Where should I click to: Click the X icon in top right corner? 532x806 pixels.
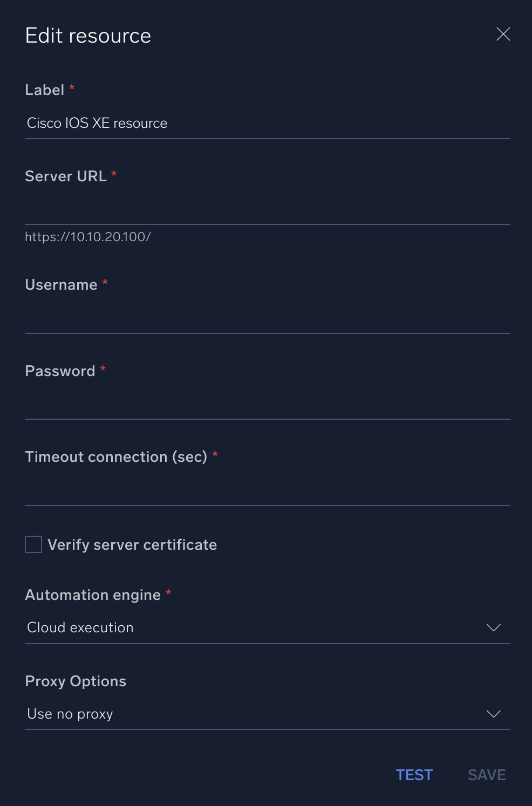503,34
